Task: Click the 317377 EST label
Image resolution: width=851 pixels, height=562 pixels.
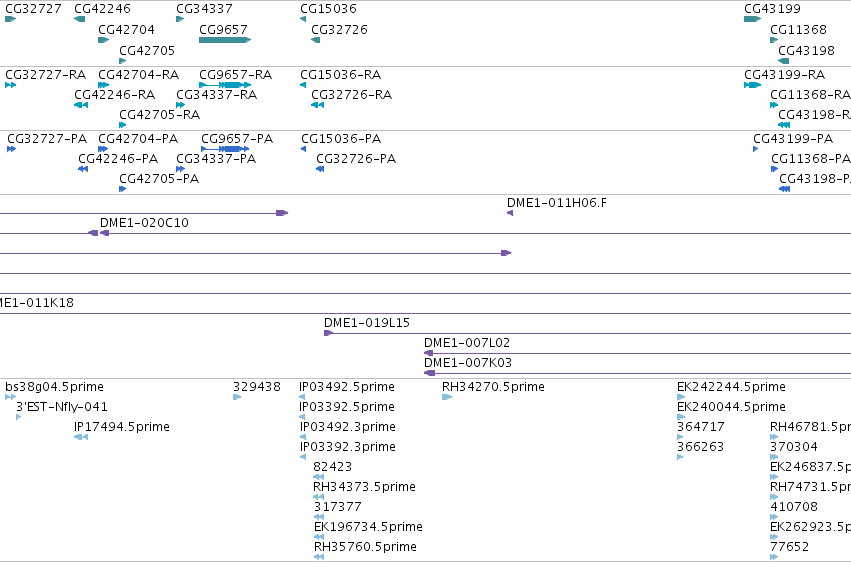Action: (x=337, y=507)
